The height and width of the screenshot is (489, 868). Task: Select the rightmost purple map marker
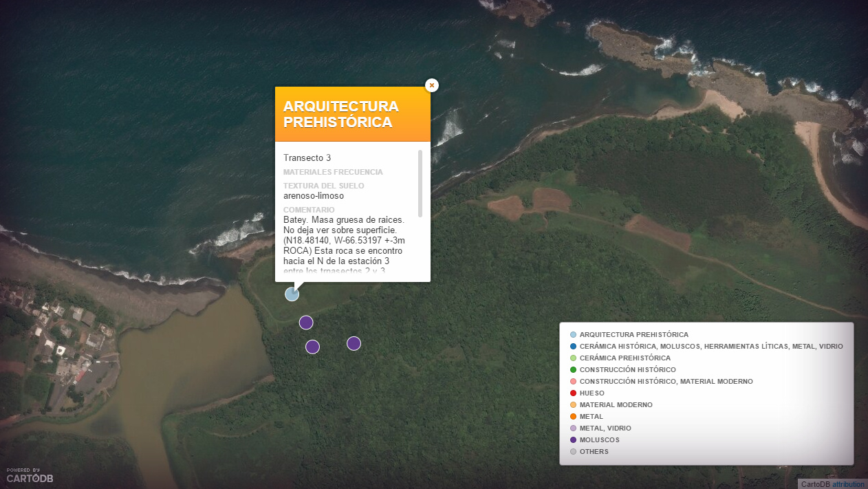click(354, 343)
